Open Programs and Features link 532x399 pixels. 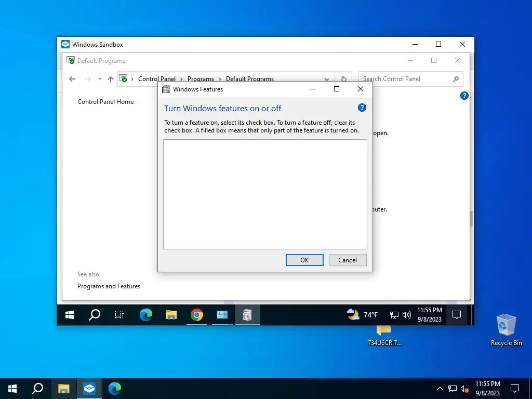[109, 286]
